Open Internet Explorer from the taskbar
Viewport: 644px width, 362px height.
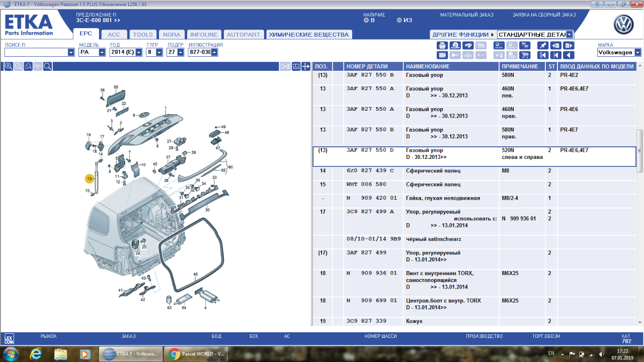coord(36,354)
